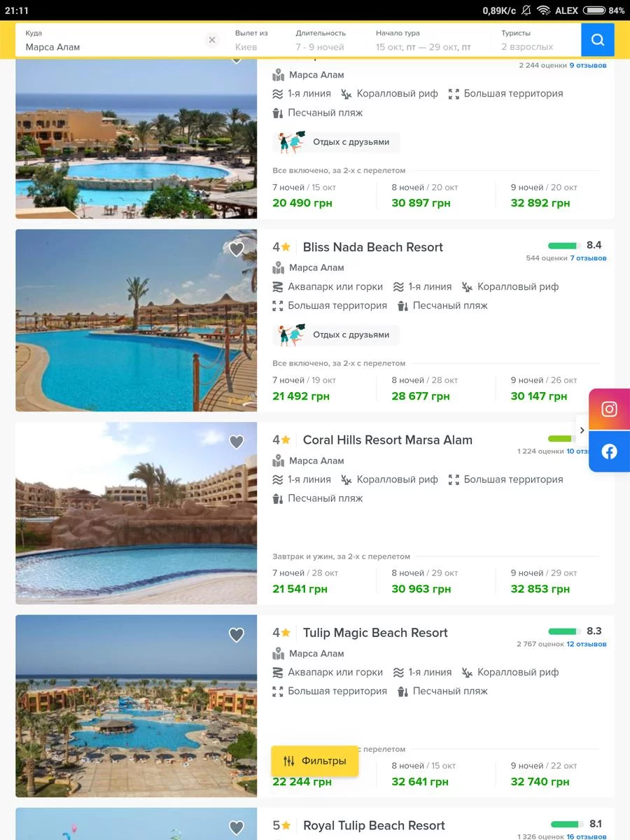Open Bliss Nada's 7 отзывов link
This screenshot has height=840, width=630.
[x=588, y=258]
